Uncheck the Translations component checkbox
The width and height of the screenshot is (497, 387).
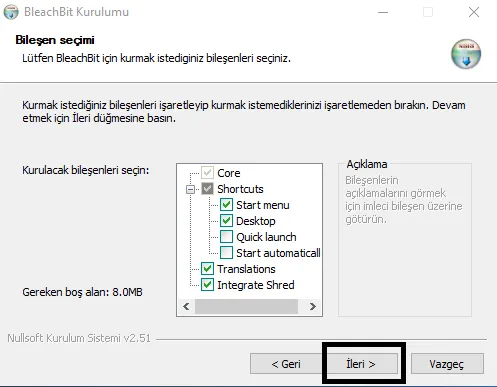point(207,269)
